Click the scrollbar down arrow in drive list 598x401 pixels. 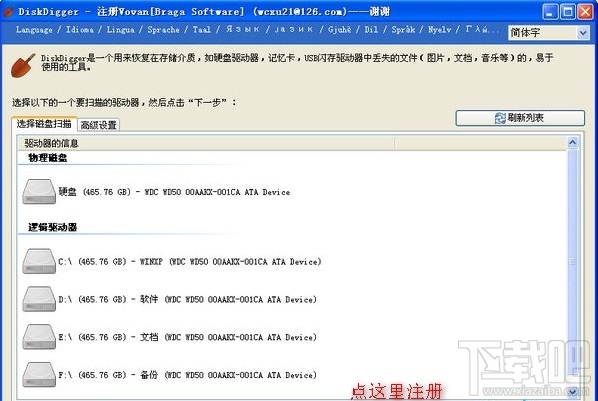(x=572, y=391)
